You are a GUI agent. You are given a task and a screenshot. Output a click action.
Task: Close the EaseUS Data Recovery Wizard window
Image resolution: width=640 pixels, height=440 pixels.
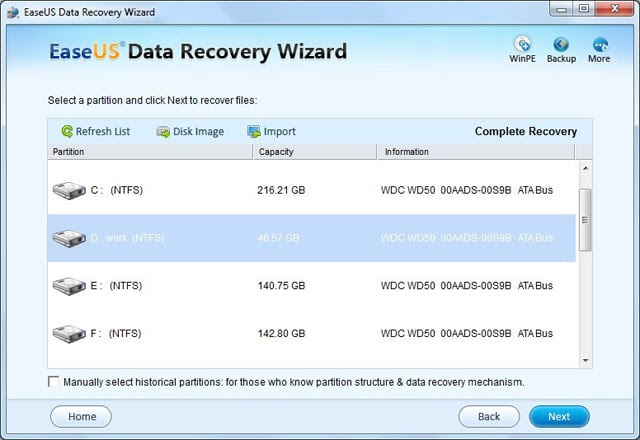tap(614, 9)
